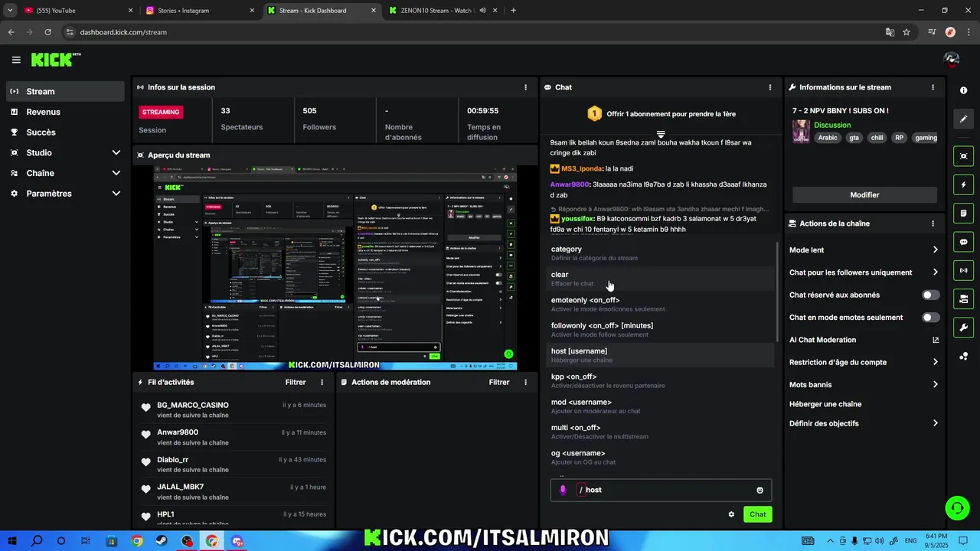The width and height of the screenshot is (980, 551).
Task: Click the purple microphone icon in chat input
Action: pyautogui.click(x=563, y=490)
